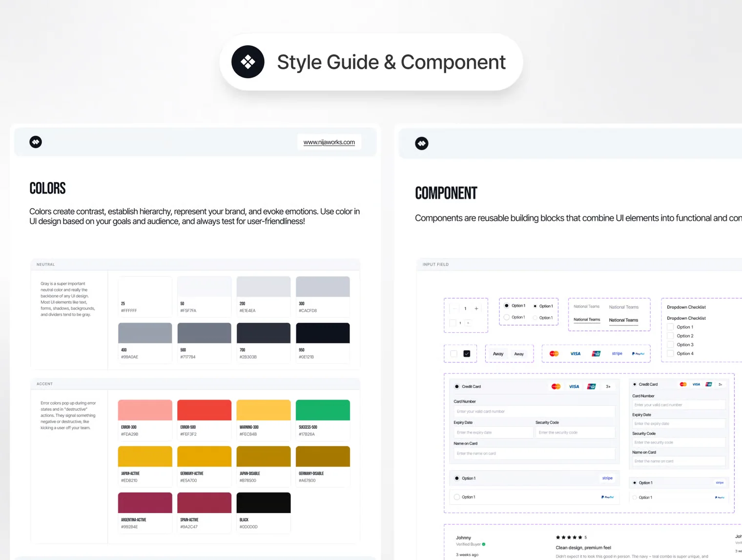Select Credit Card radio in right form
Viewport: 742px width, 560px height.
(635, 384)
